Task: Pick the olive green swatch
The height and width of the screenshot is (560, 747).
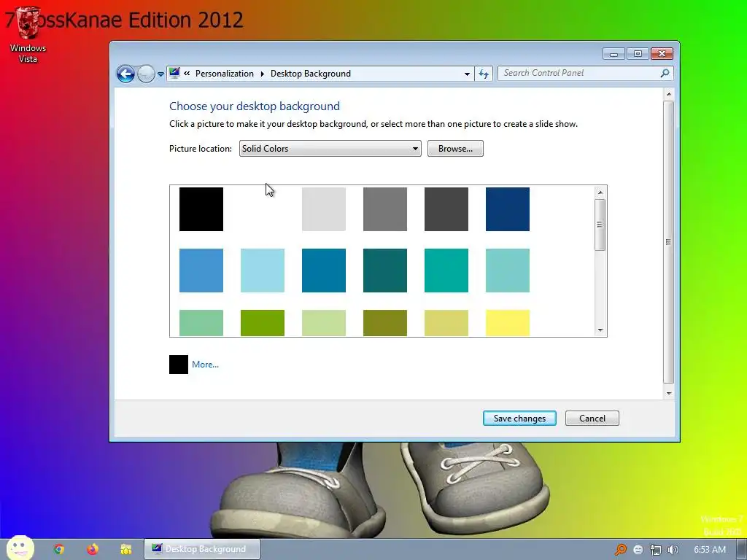Action: click(x=385, y=323)
